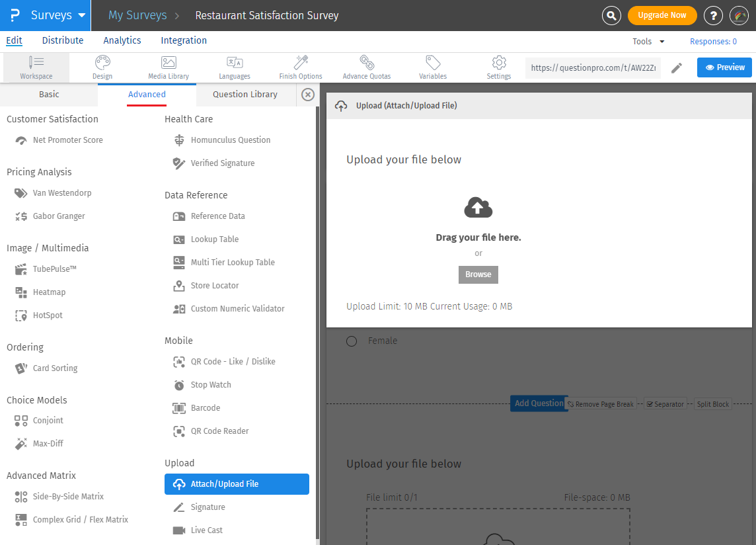756x545 pixels.
Task: Click the search magnifier icon in header
Action: [x=612, y=15]
